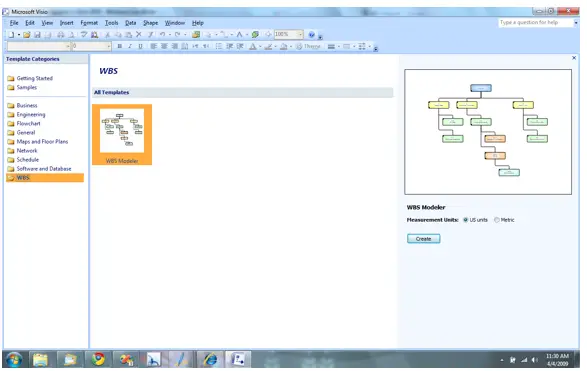Open the font size dropdown
The height and width of the screenshot is (371, 587).
coord(109,46)
